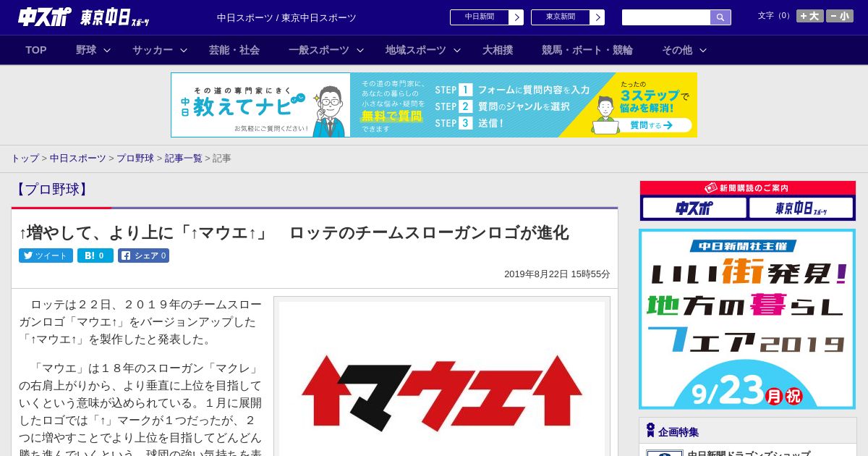Bookmark article with Hatena B! button
This screenshot has height=456, width=868.
click(95, 256)
